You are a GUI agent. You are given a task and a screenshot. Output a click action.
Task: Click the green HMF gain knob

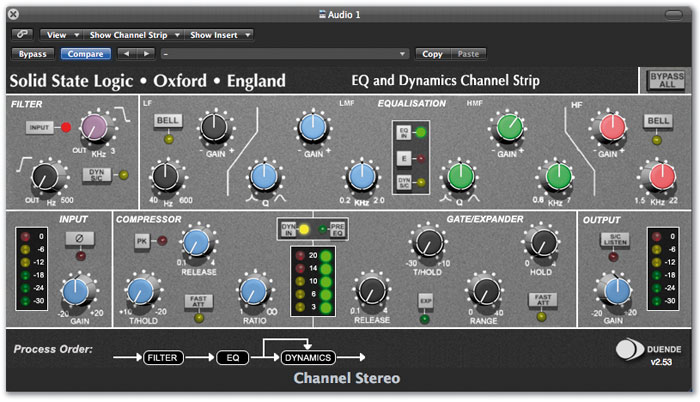(x=509, y=127)
